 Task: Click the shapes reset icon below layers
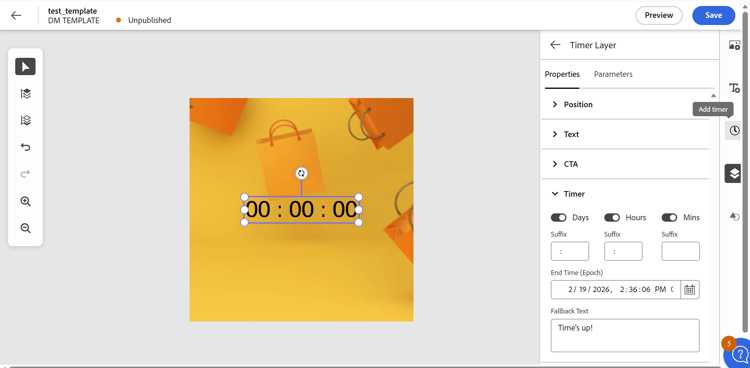click(734, 216)
